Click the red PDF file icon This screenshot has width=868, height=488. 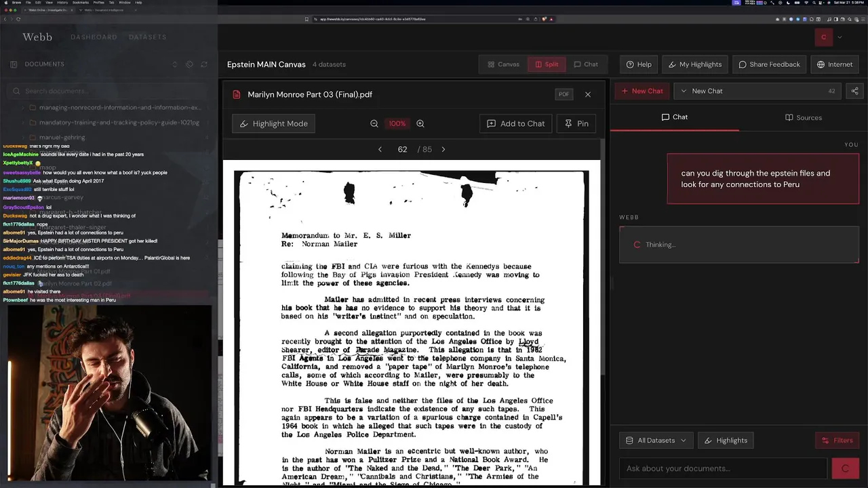coord(237,94)
